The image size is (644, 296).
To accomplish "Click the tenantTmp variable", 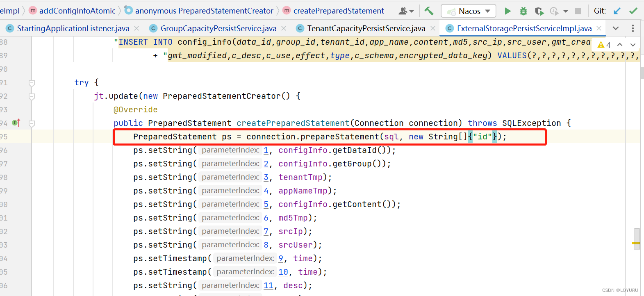I will 300,177.
